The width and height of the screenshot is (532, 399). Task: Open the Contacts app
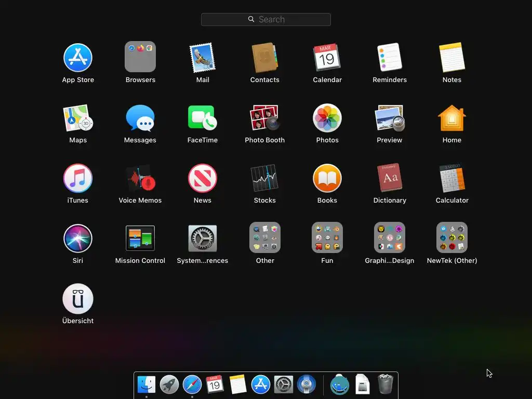(x=264, y=57)
